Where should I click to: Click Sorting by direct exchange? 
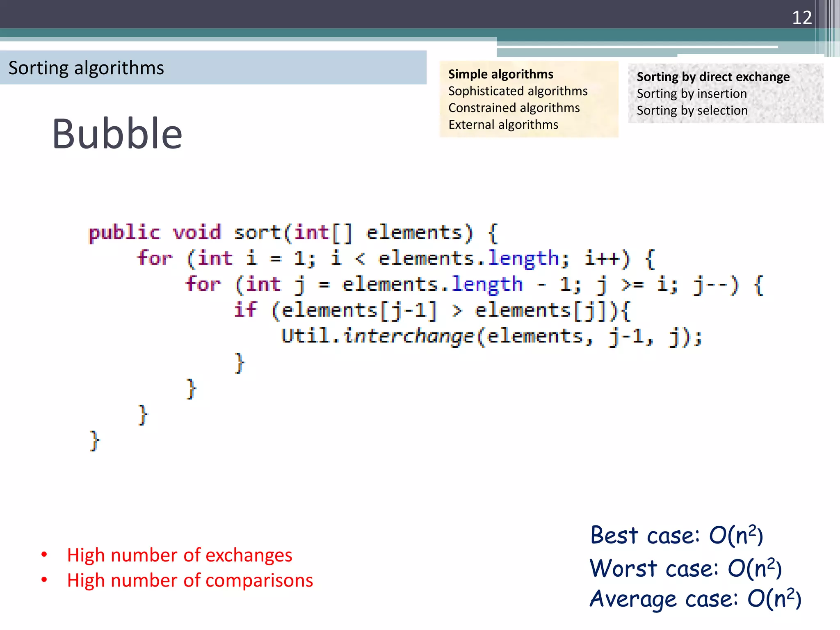tap(713, 77)
